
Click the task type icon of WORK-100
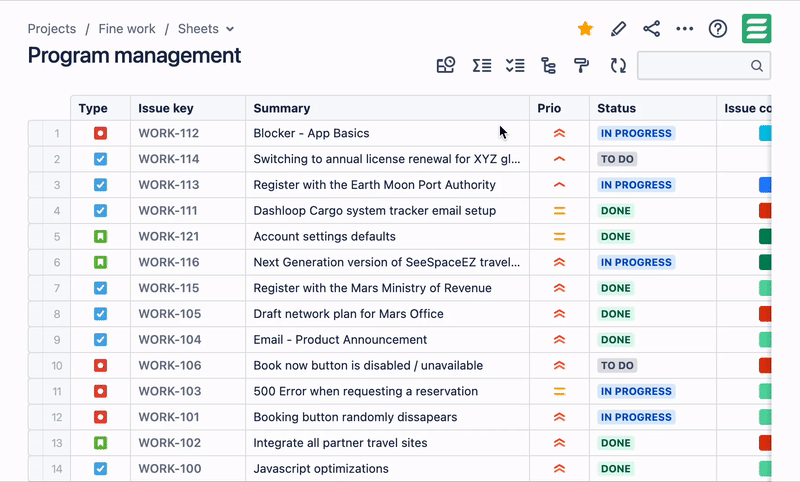pyautogui.click(x=101, y=469)
